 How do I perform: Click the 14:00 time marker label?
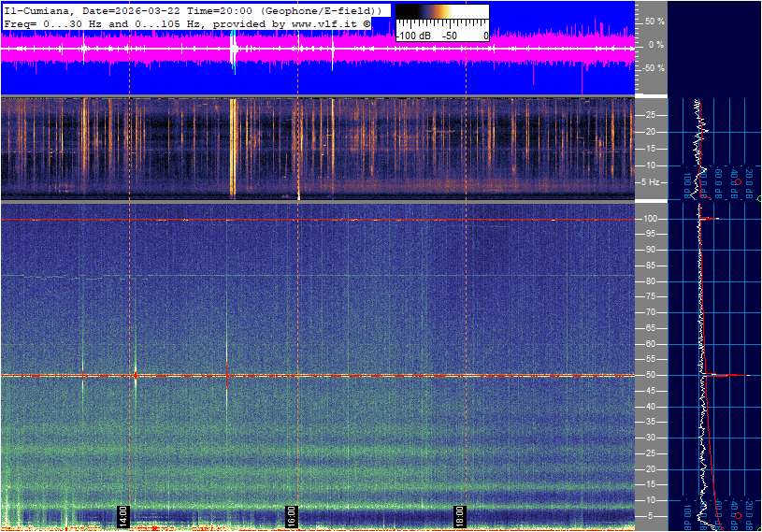122,515
